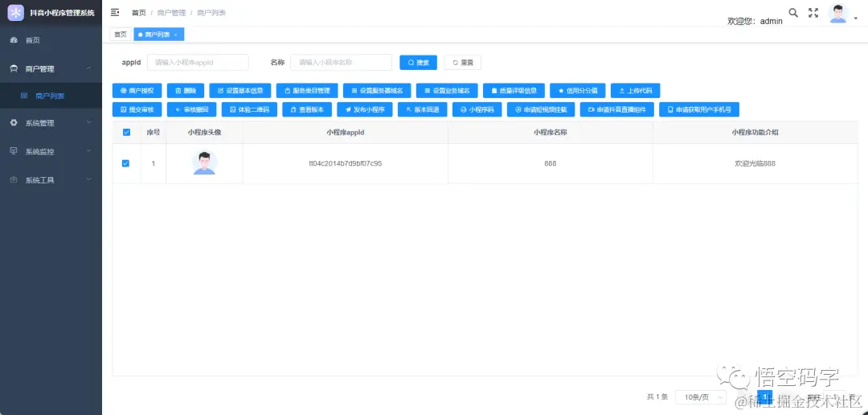Click the 小程序功能介绍 column header

coord(755,133)
